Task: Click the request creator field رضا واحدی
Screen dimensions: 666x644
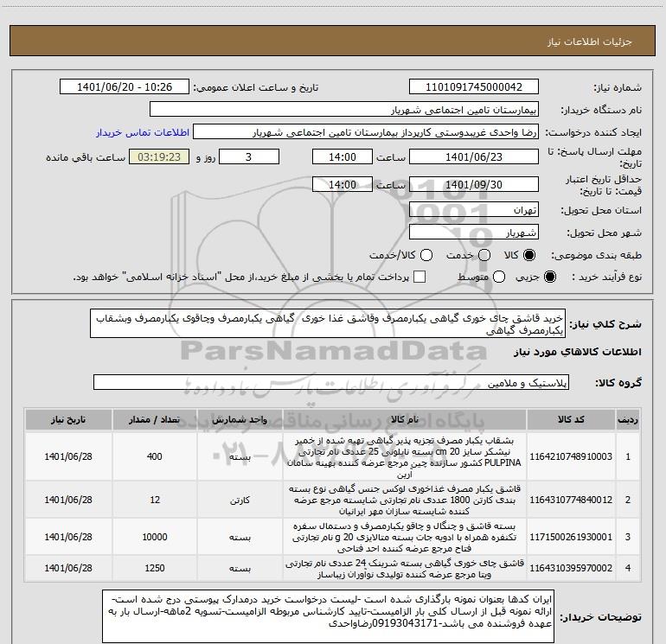Action: point(366,132)
